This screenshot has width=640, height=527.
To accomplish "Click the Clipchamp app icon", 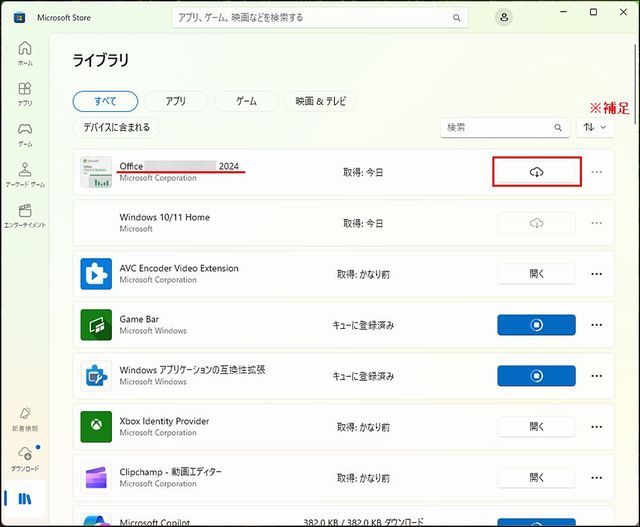I will click(x=96, y=478).
